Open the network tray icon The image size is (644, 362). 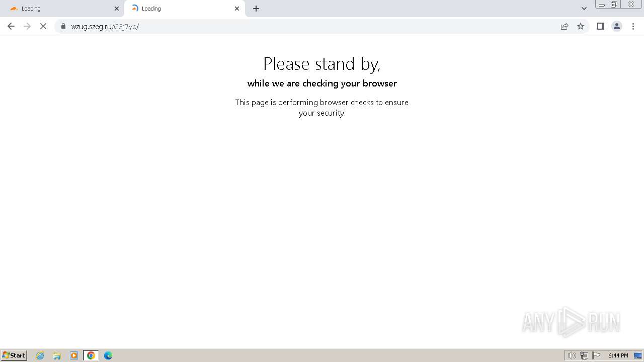point(584,355)
